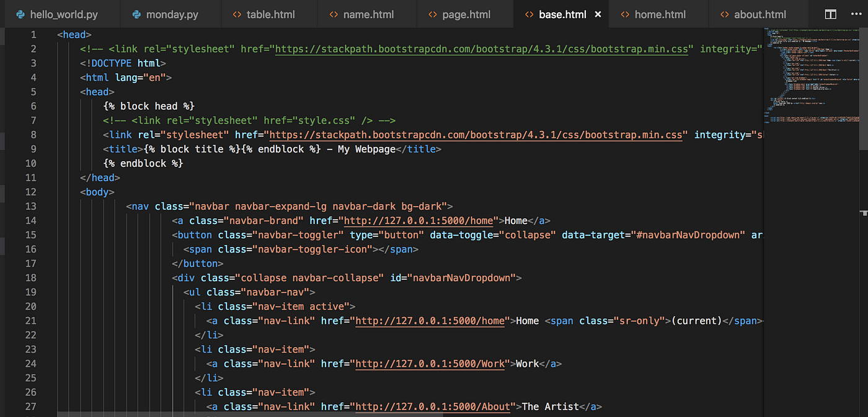Click the commented style.css link line
The image size is (868, 417).
(249, 120)
